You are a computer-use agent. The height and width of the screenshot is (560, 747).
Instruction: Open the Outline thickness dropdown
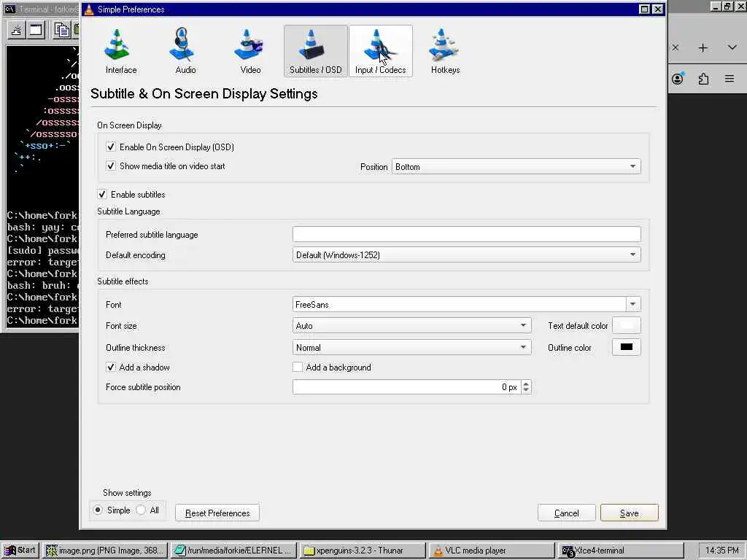point(411,348)
